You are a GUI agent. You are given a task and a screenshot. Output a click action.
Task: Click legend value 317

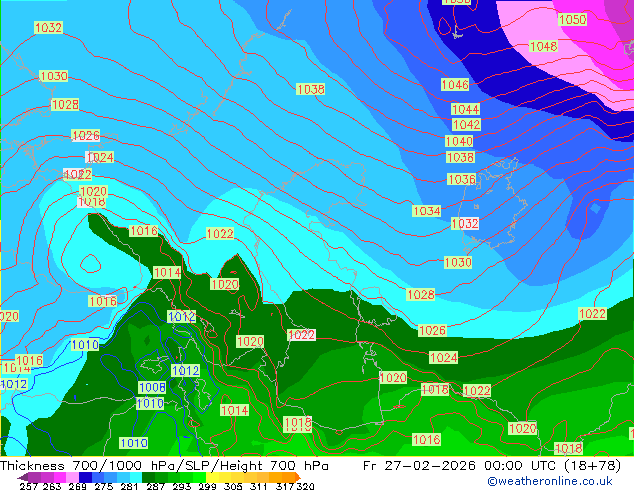pos(285,486)
